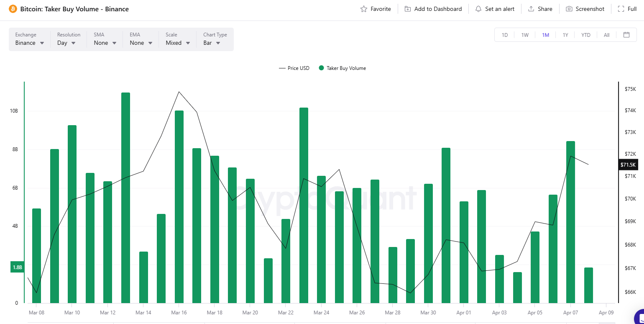The height and width of the screenshot is (324, 644).
Task: Click the Screenshot camera icon
Action: click(569, 9)
